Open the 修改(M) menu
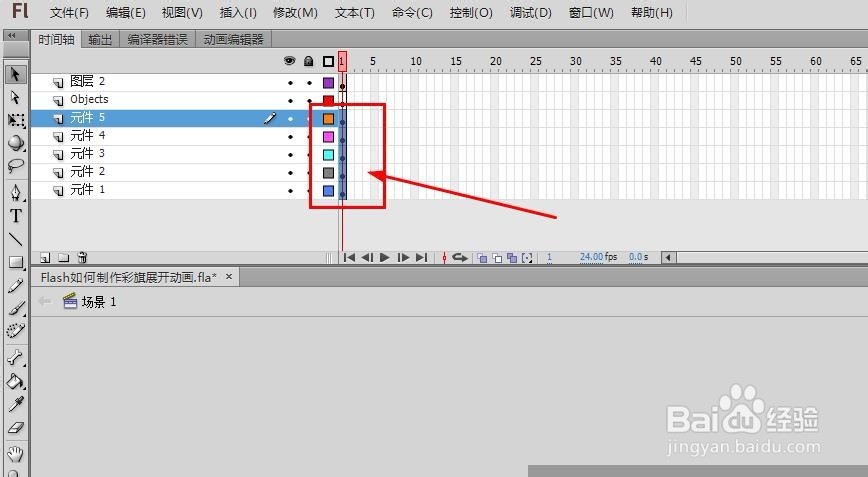868x477 pixels. [296, 13]
